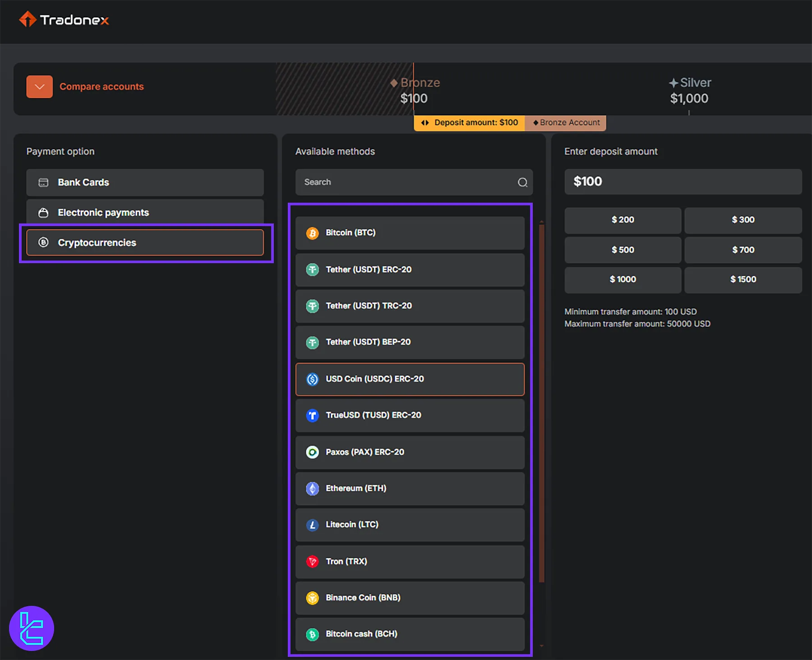Choose Bitcoin (BTC) method label

point(351,232)
